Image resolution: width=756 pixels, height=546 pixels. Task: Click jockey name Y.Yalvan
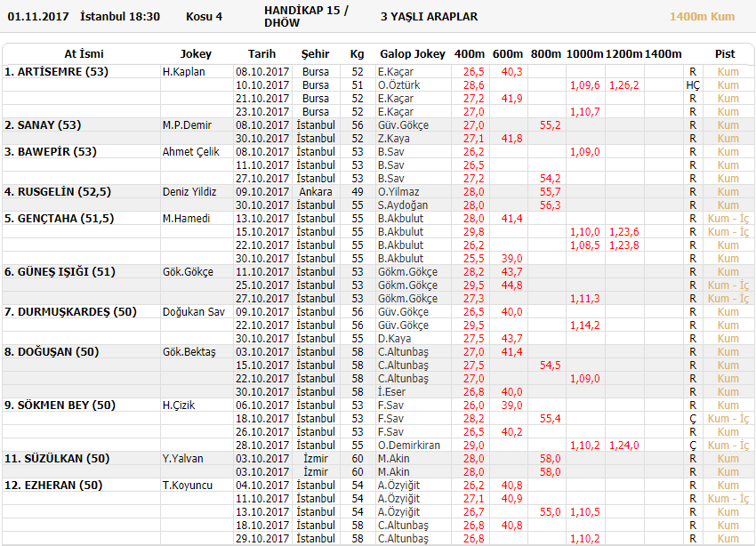pyautogui.click(x=182, y=459)
